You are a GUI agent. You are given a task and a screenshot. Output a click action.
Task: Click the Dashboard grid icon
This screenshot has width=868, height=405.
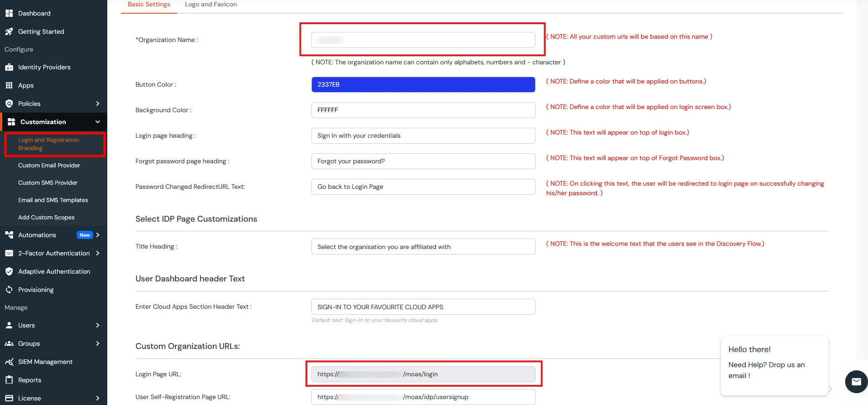pyautogui.click(x=9, y=13)
